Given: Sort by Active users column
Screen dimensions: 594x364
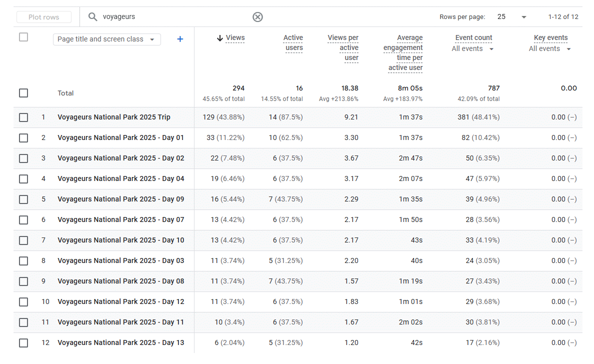Looking at the screenshot, I should (293, 43).
